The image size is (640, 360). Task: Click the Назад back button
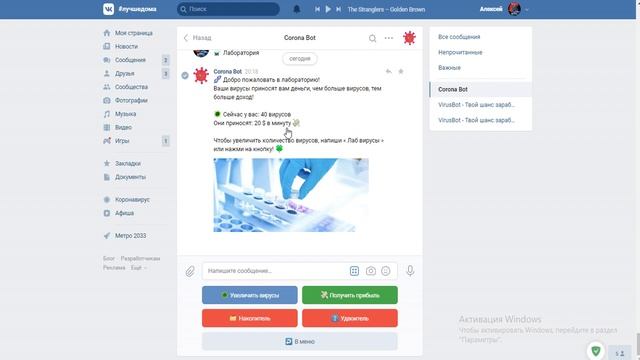(198, 38)
